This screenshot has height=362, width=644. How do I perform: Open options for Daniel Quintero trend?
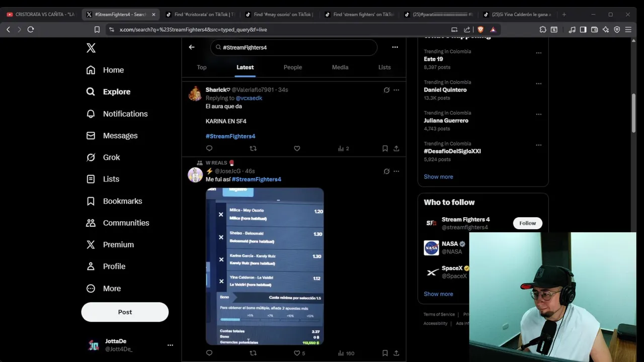538,83
